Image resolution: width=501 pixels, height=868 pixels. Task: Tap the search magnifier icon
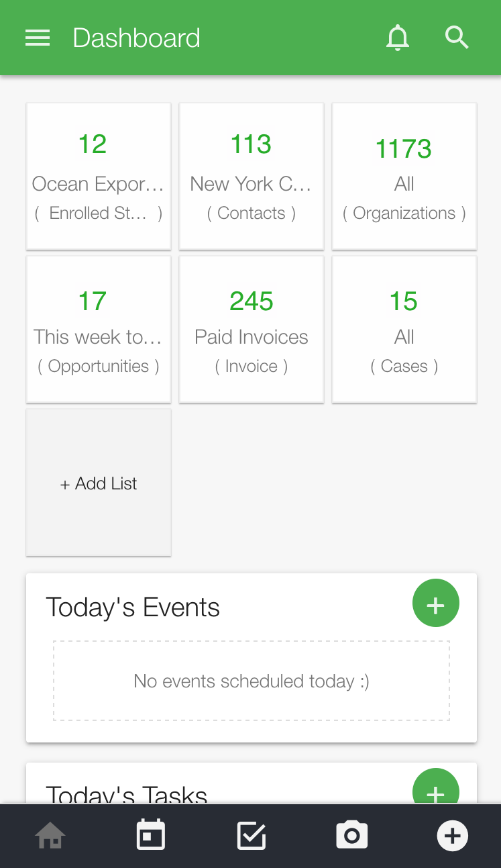(x=457, y=38)
